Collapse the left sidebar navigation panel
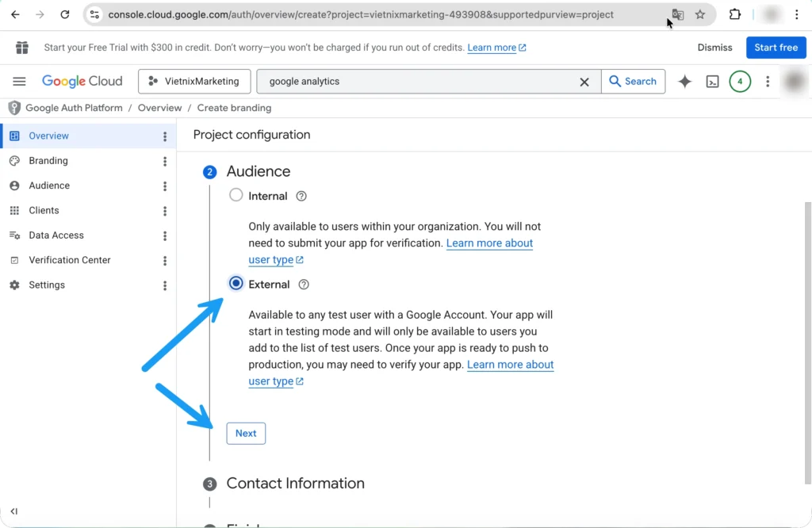Screen dimensions: 812x528 pos(14,511)
